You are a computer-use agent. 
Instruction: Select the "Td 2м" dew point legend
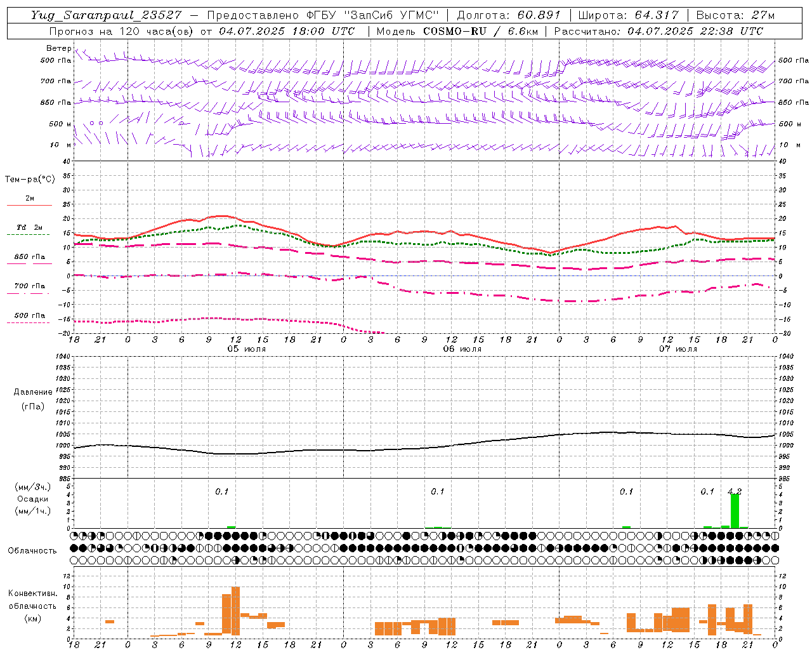coord(29,227)
